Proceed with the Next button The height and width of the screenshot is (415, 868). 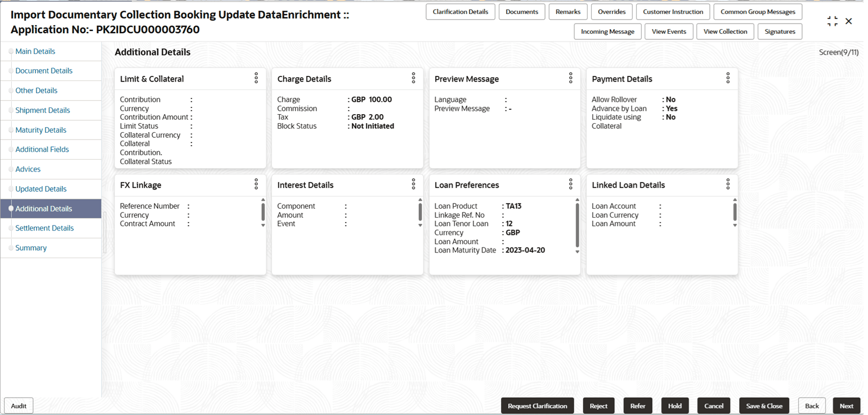tap(847, 406)
